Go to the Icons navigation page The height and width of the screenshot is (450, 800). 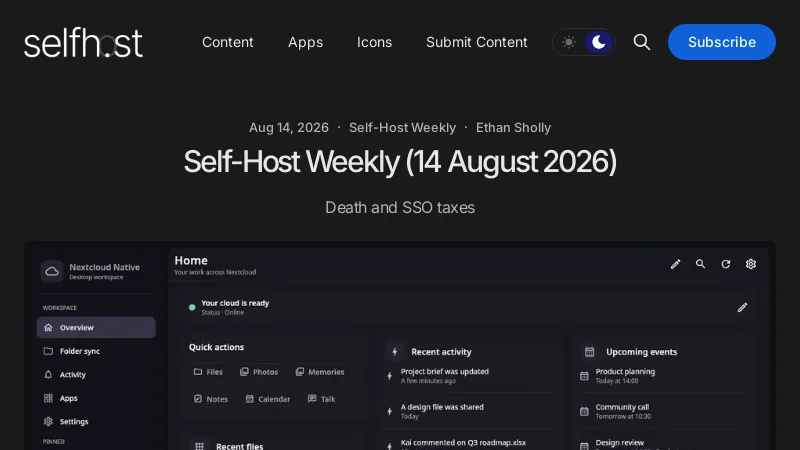374,42
